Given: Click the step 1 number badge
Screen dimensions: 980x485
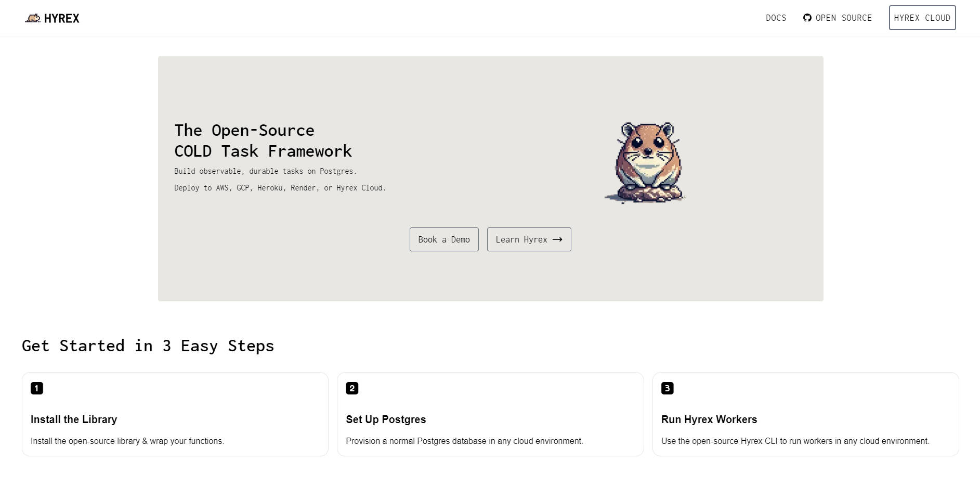Looking at the screenshot, I should click(x=37, y=388).
